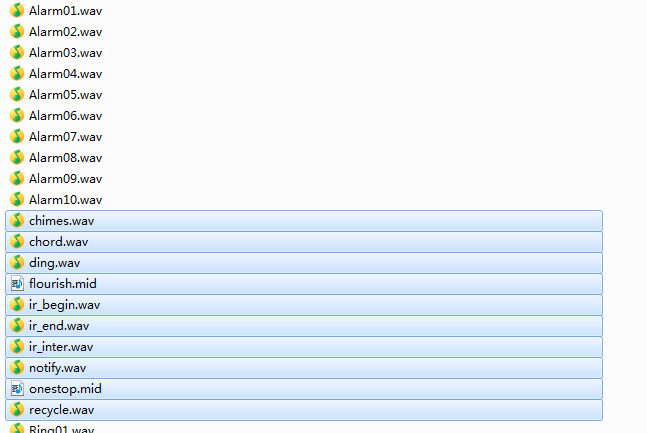Click the Alarm10.wav file icon
Screen dimensions: 647x433
click(x=17, y=199)
